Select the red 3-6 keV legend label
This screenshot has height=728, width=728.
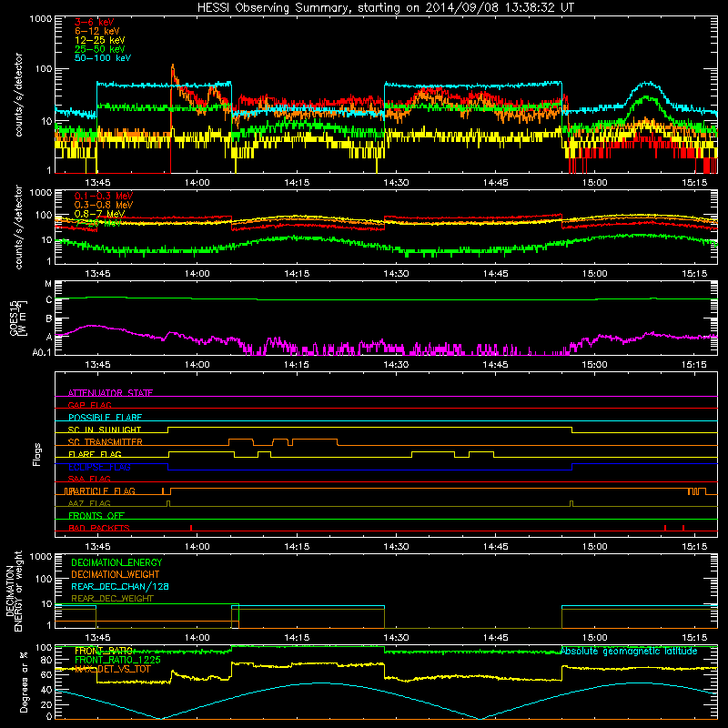[95, 22]
